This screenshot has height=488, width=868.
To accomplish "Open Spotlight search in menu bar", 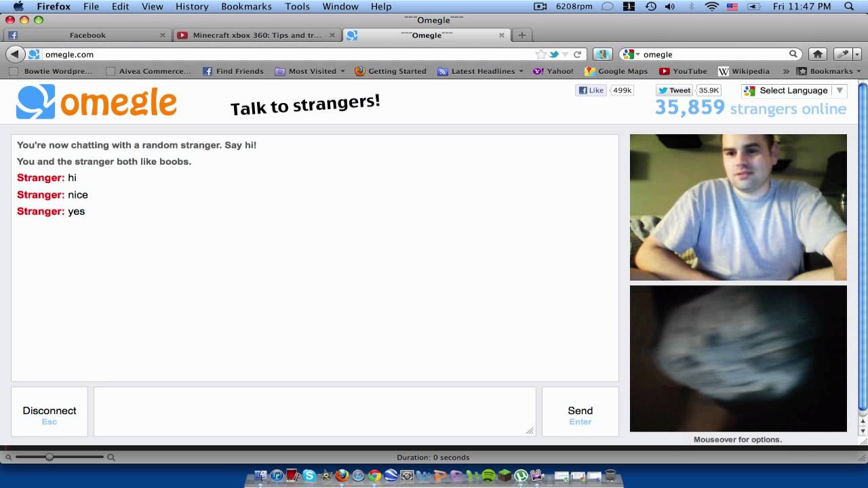I will tap(849, 7).
